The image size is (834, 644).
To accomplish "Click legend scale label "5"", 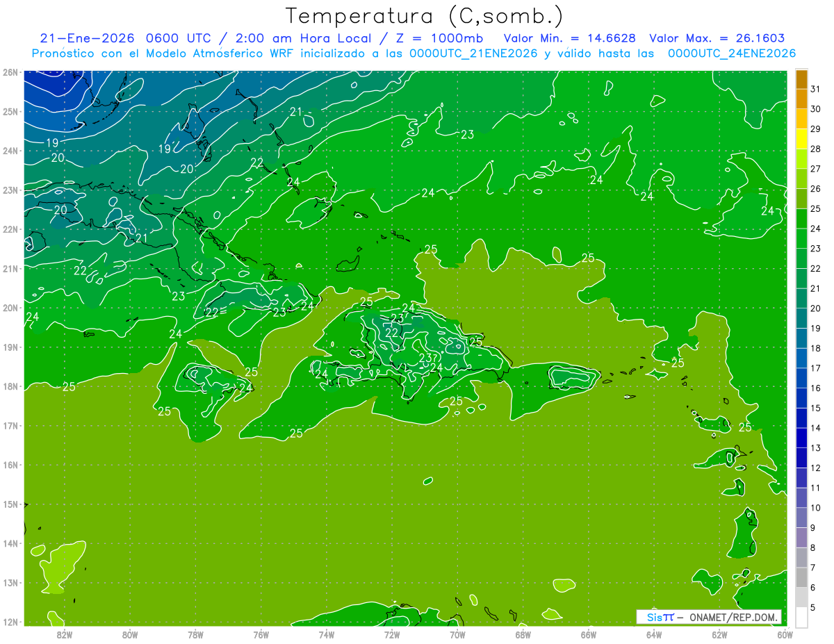I will 813,608.
